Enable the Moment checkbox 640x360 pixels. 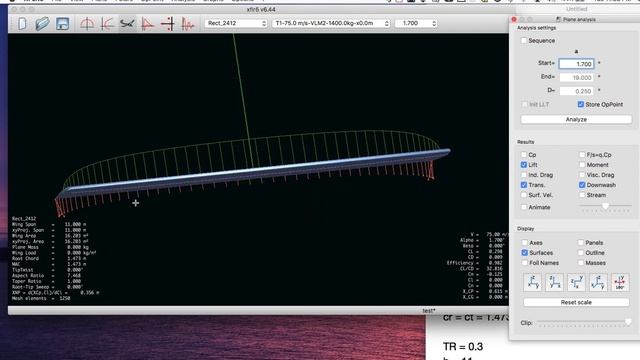pyautogui.click(x=582, y=165)
